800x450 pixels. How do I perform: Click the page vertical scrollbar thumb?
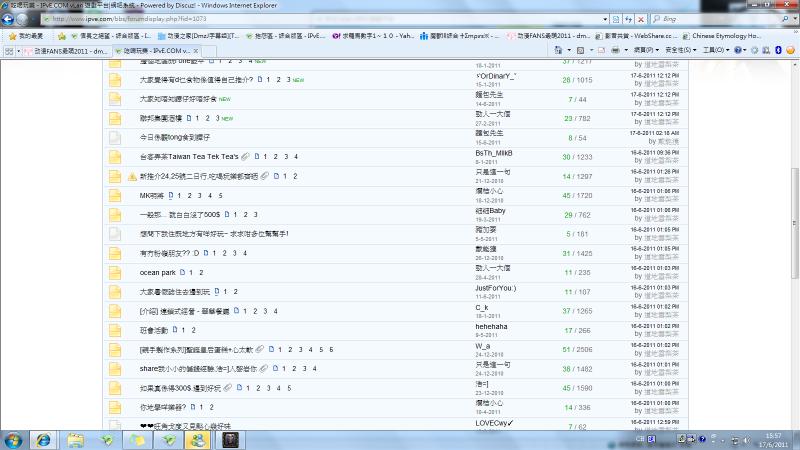(794, 223)
